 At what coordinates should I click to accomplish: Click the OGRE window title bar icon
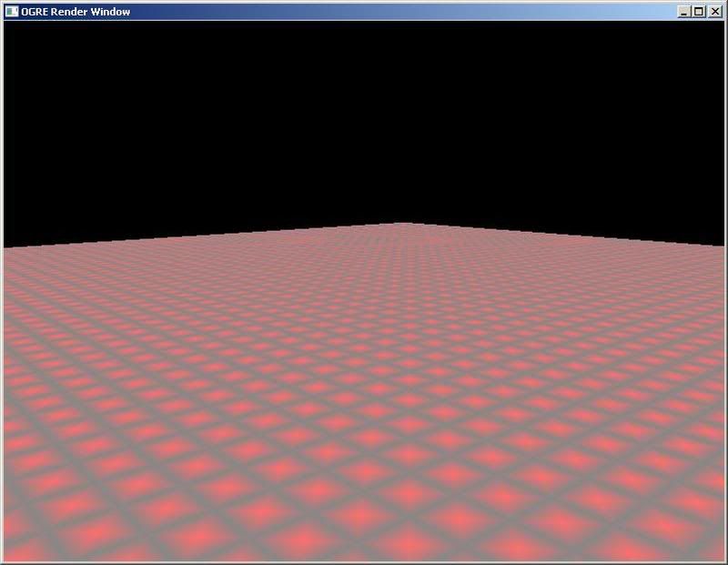tap(12, 12)
